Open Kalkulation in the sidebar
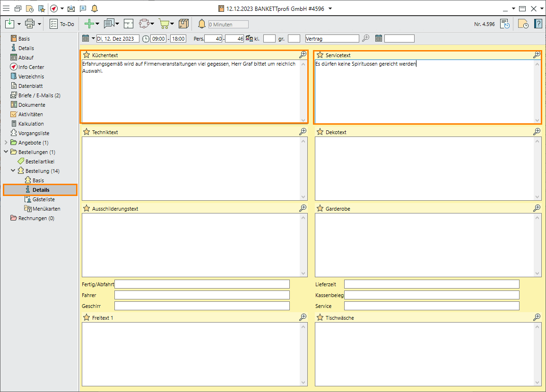This screenshot has height=392, width=546. 31,124
